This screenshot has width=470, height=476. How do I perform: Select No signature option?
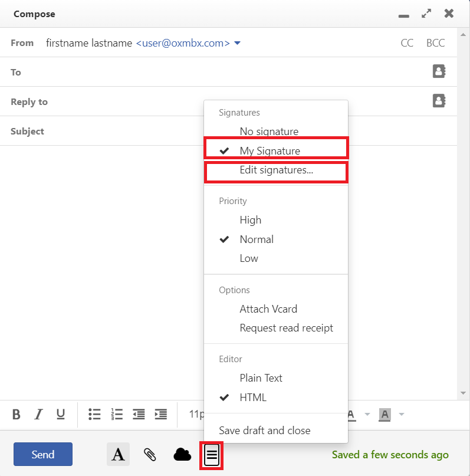(269, 132)
